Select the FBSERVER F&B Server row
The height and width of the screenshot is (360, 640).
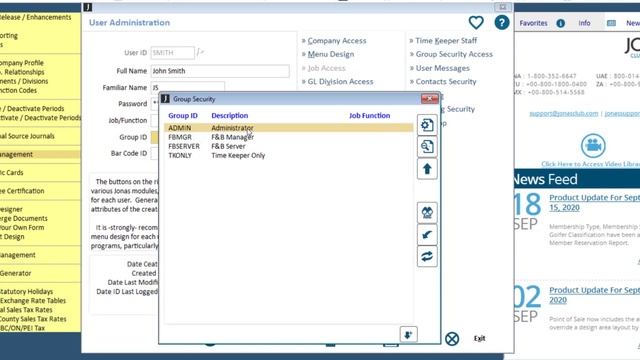(x=289, y=146)
